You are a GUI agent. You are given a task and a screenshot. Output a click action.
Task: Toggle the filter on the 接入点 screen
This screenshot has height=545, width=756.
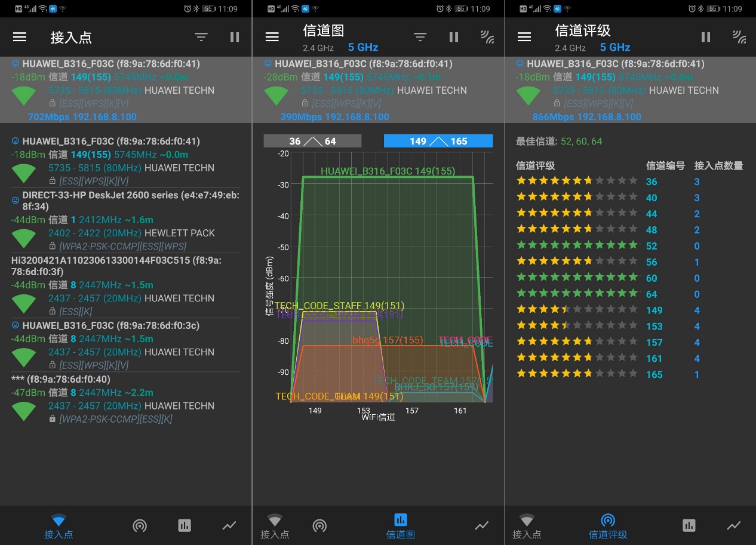(x=201, y=37)
